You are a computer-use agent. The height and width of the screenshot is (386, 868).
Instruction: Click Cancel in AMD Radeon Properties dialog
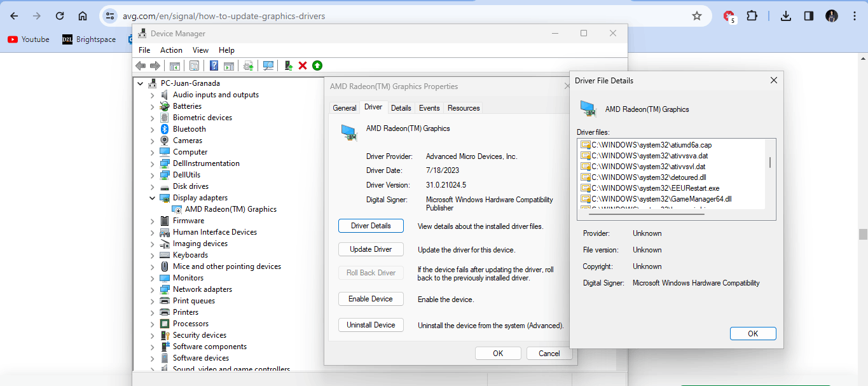pyautogui.click(x=549, y=354)
